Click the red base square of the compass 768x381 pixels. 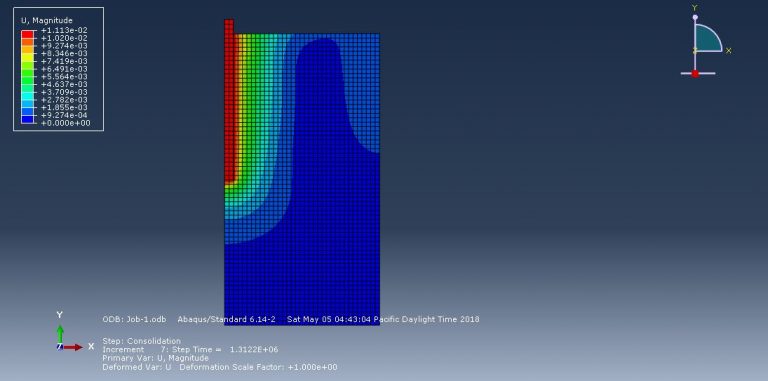pyautogui.click(x=695, y=74)
